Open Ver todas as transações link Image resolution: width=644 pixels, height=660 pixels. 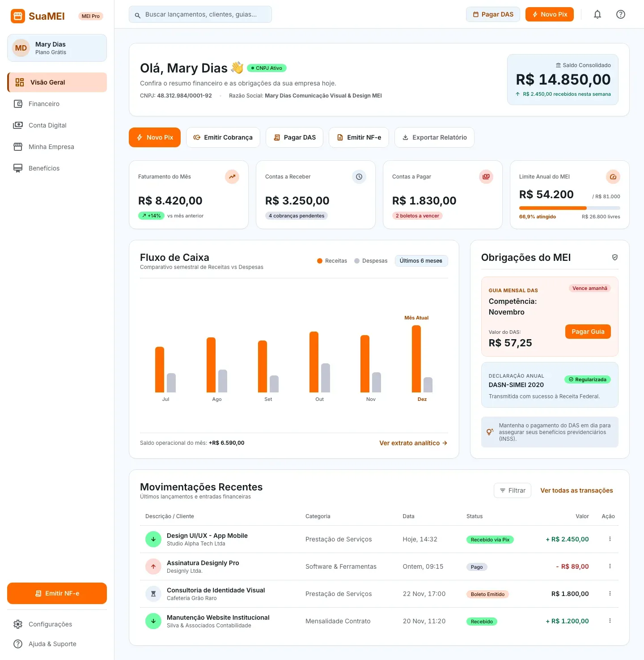(576, 490)
